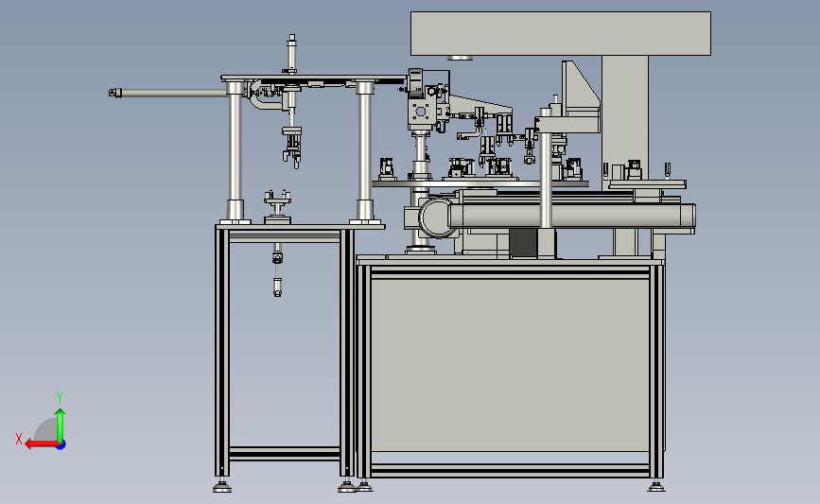This screenshot has height=504, width=820.
Task: Select the small round boss under top panel
Action: point(461,58)
